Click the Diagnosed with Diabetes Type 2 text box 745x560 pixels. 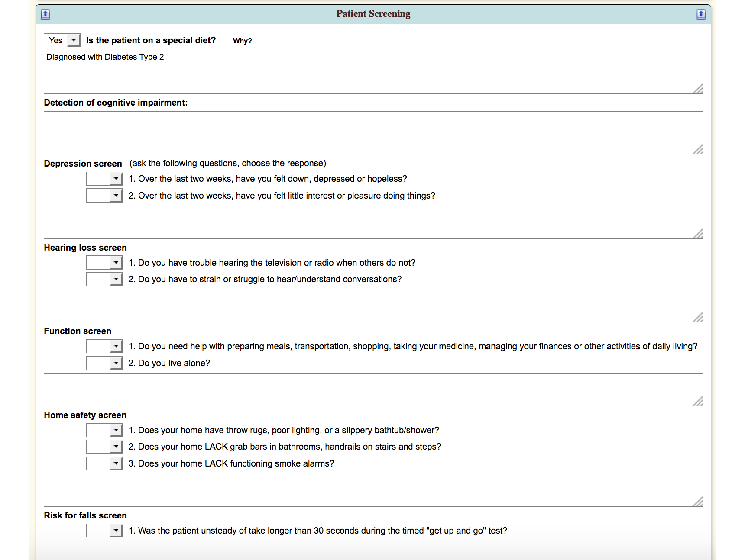pyautogui.click(x=373, y=72)
